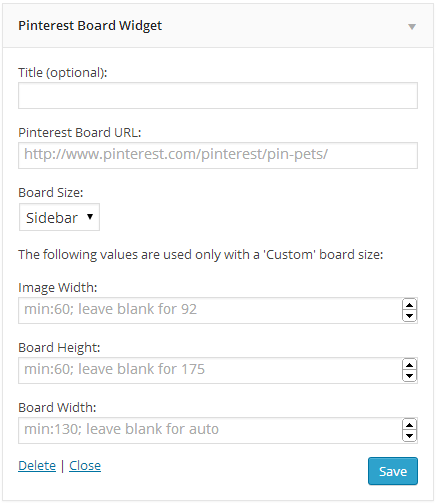This screenshot has width=438, height=503.
Task: Click the Title (optional) text field
Action: point(218,96)
